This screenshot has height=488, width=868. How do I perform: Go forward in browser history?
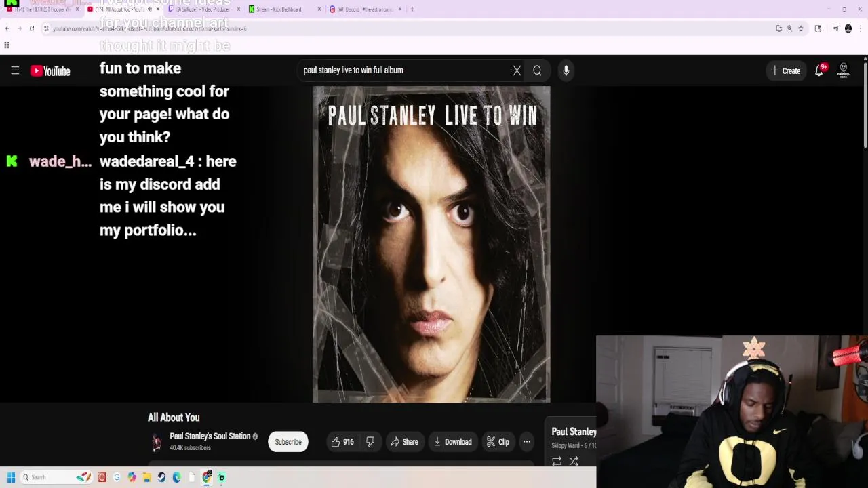click(x=20, y=28)
